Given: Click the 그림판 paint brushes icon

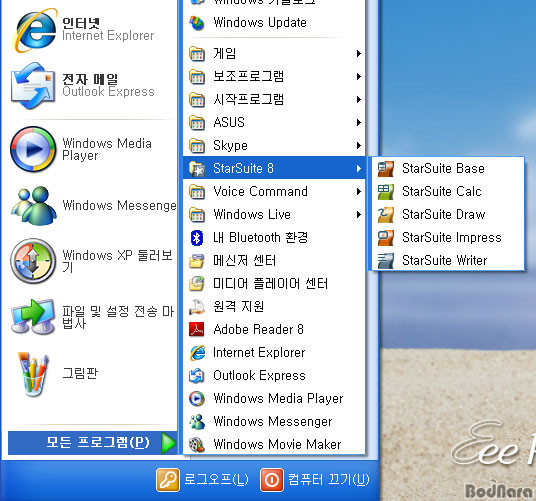Looking at the screenshot, I should 33,374.
